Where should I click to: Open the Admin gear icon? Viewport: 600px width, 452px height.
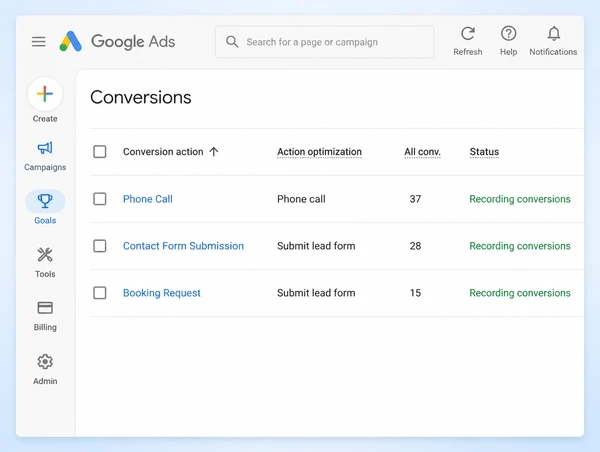pos(45,362)
